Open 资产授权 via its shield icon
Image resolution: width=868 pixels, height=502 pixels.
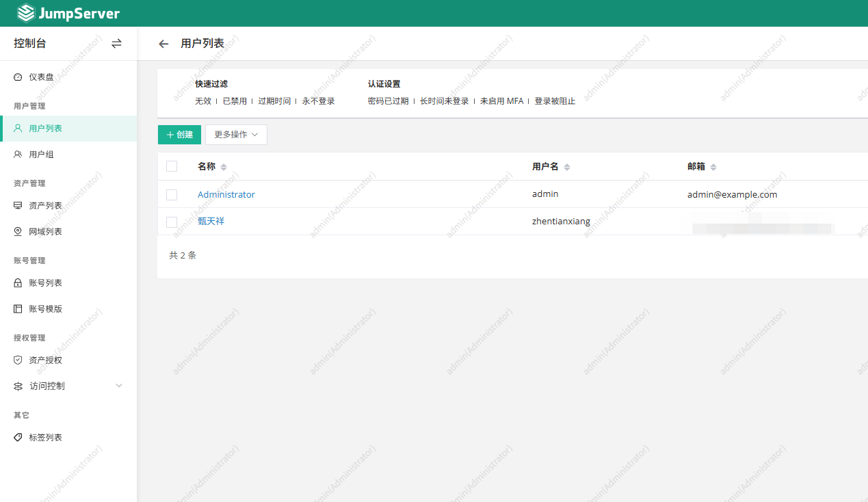click(18, 360)
